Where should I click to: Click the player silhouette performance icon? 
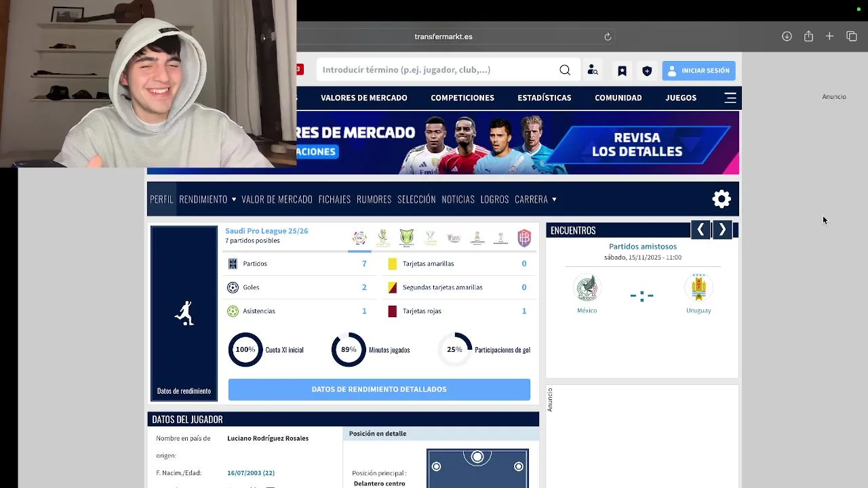[184, 313]
